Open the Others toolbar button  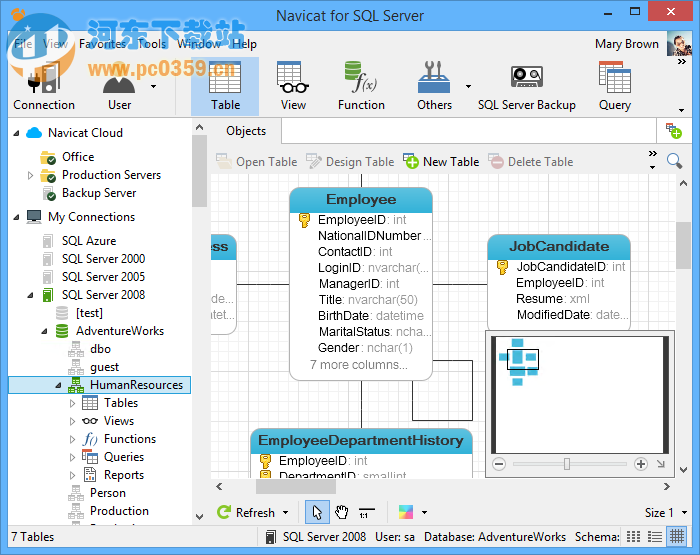(x=434, y=87)
